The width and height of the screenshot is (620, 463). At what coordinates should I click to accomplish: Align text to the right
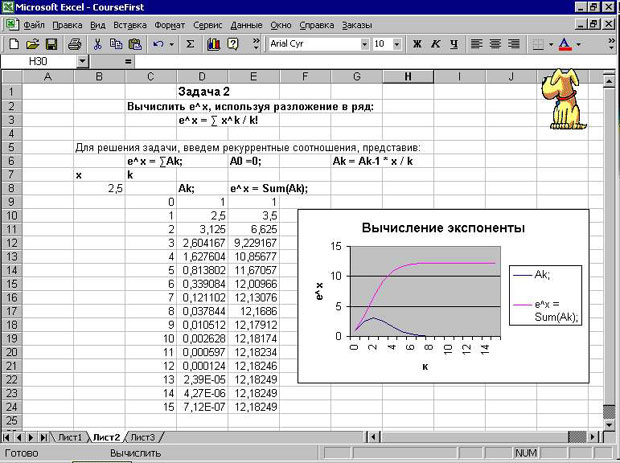[514, 44]
